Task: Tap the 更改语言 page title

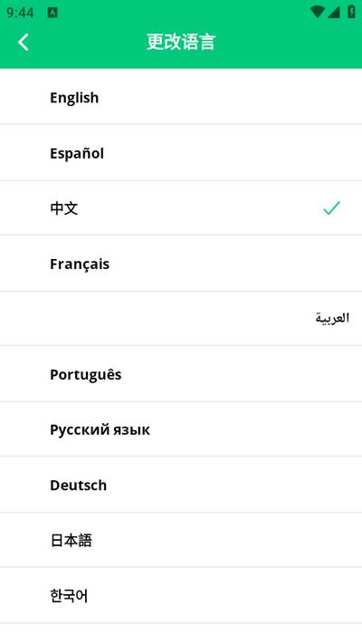Action: pyautogui.click(x=181, y=42)
